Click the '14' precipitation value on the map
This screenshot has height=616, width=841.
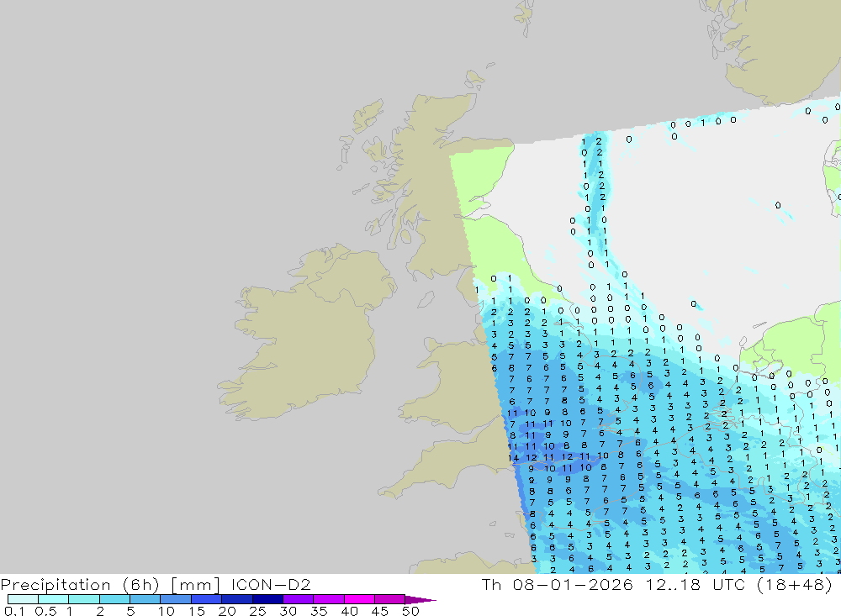click(513, 458)
